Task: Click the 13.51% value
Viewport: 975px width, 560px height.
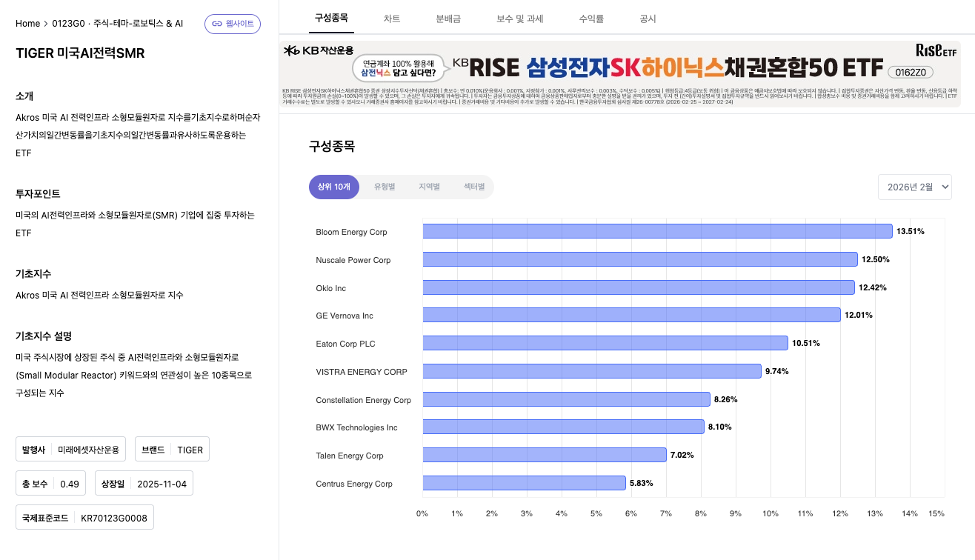Action: point(911,231)
